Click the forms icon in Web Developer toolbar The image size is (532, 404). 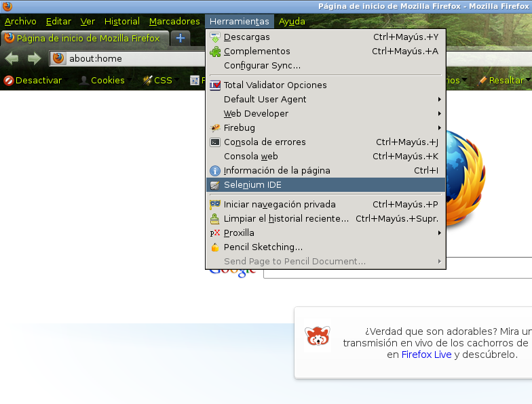click(195, 80)
